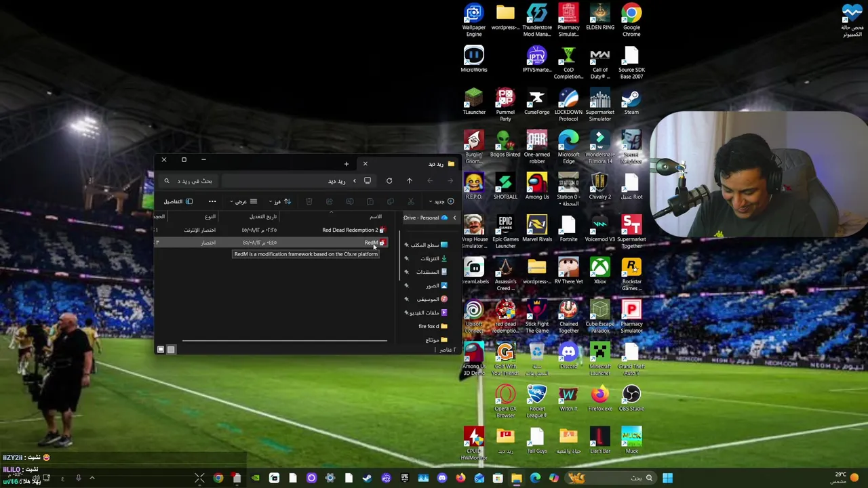
Task: Select the Among Us desktop icon
Action: tap(536, 186)
